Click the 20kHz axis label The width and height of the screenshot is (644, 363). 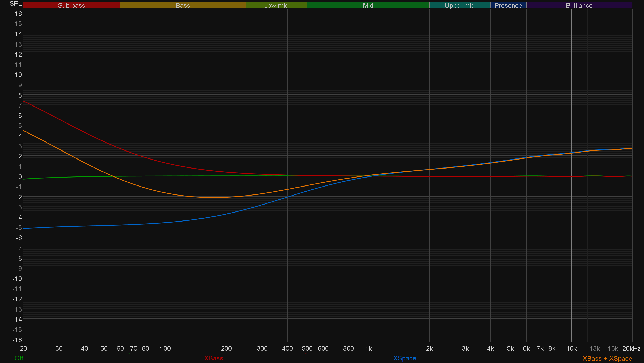pyautogui.click(x=631, y=348)
